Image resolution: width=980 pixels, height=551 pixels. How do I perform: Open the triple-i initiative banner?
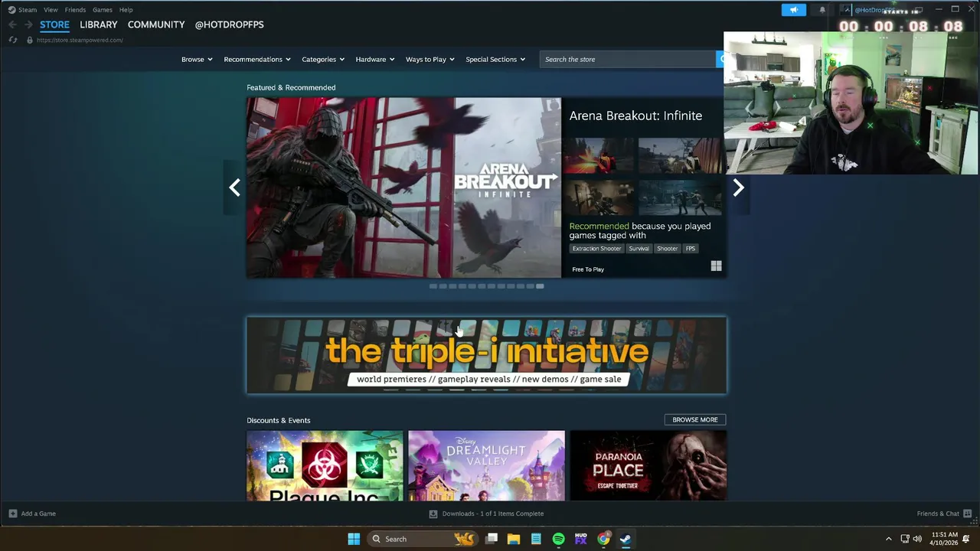[x=486, y=355]
